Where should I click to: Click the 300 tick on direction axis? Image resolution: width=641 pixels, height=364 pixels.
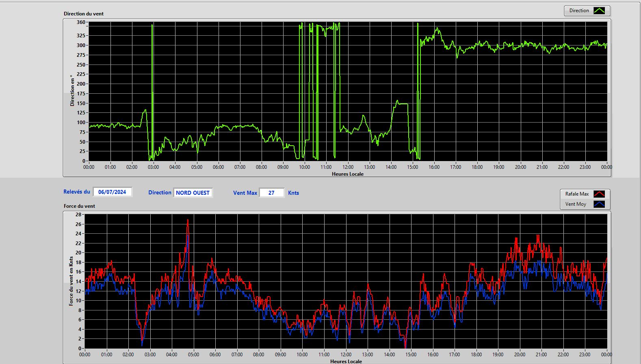81,45
